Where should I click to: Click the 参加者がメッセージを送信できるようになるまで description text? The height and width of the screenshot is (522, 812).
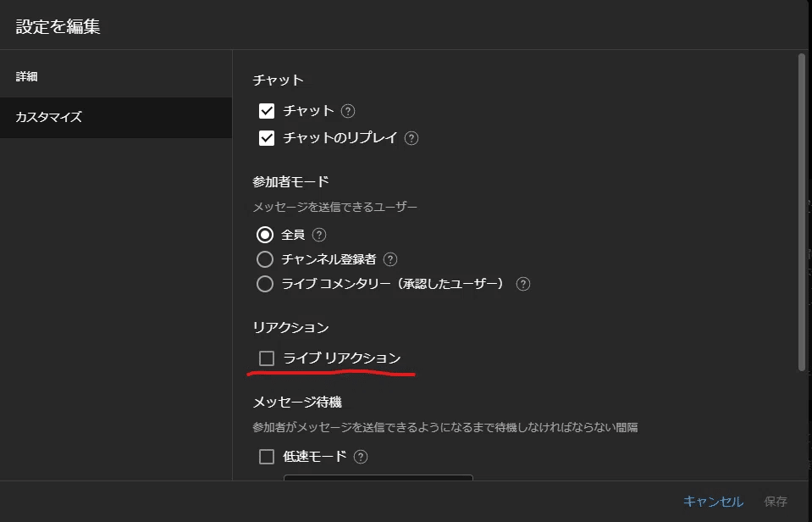[x=445, y=428]
